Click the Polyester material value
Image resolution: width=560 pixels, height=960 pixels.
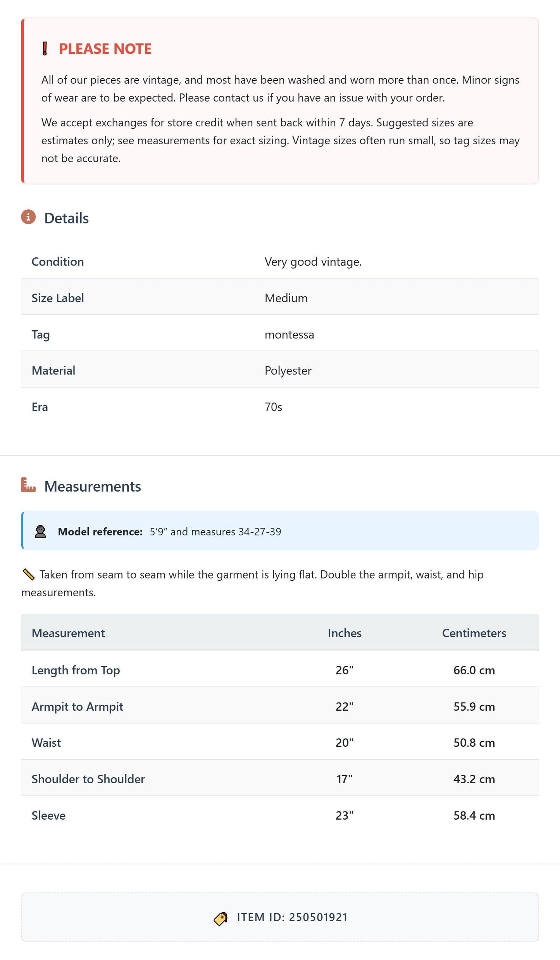(288, 370)
